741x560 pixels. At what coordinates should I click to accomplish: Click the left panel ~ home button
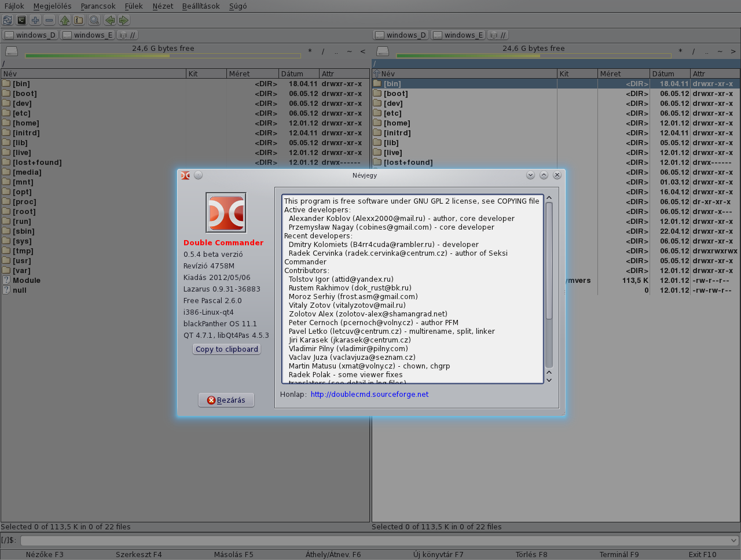click(x=350, y=51)
